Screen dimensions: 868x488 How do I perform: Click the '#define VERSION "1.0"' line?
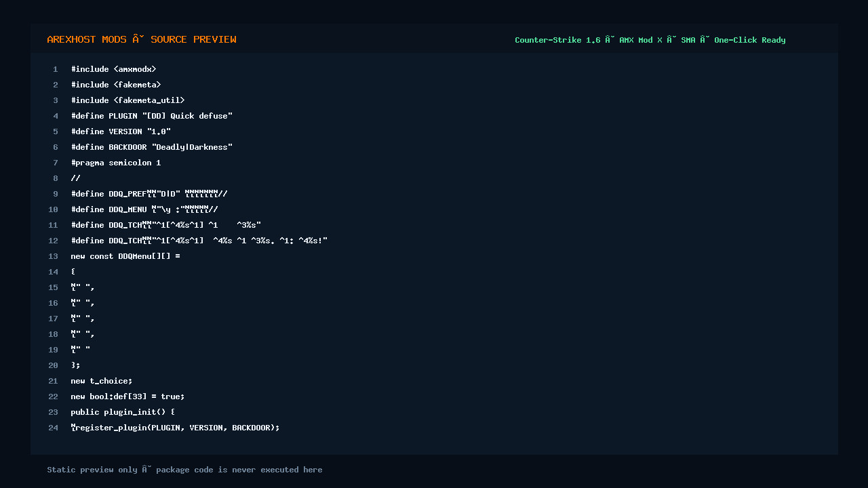(x=121, y=131)
